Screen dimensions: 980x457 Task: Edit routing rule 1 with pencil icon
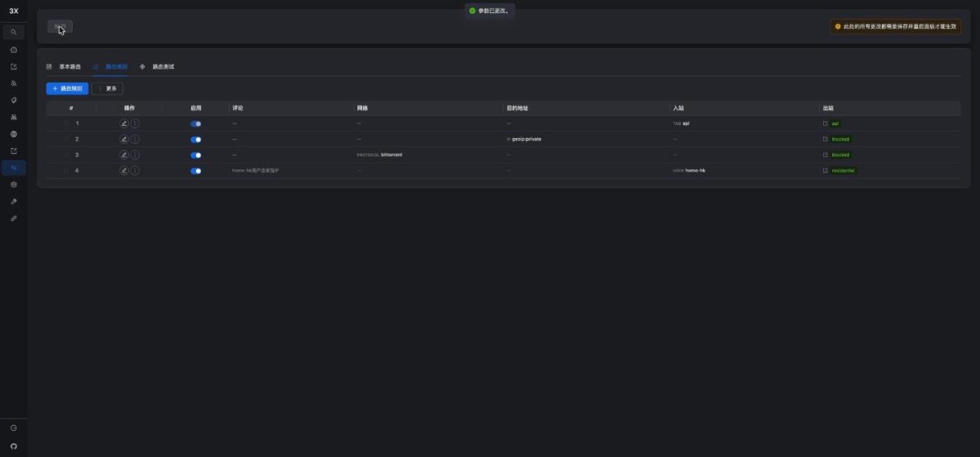(x=123, y=123)
